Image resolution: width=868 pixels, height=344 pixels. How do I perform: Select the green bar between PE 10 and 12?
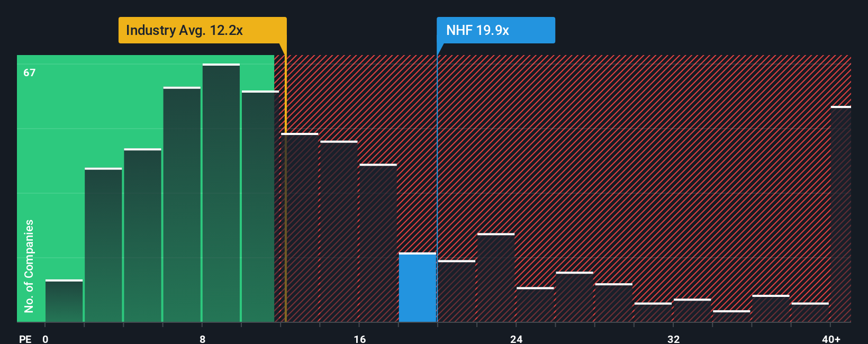pos(260,206)
